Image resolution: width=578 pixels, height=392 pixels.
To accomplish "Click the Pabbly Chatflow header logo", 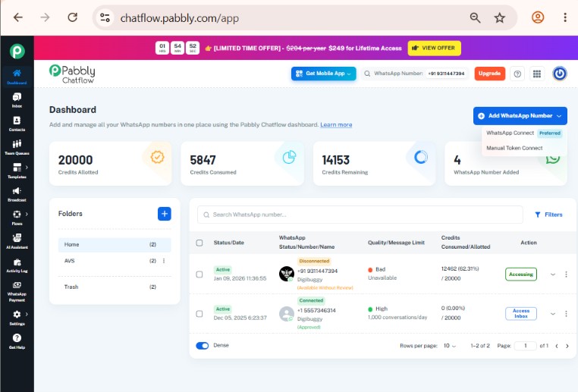I will pyautogui.click(x=72, y=74).
